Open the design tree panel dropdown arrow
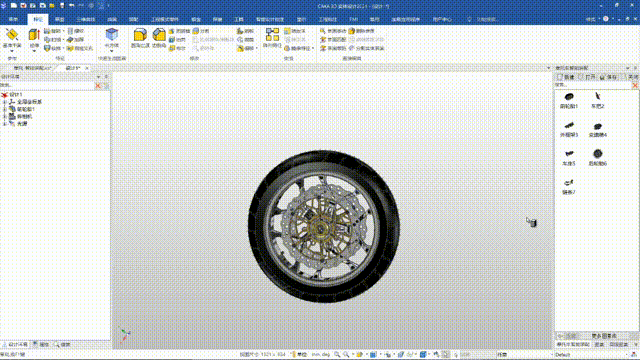This screenshot has height=360, width=640. click(x=98, y=77)
